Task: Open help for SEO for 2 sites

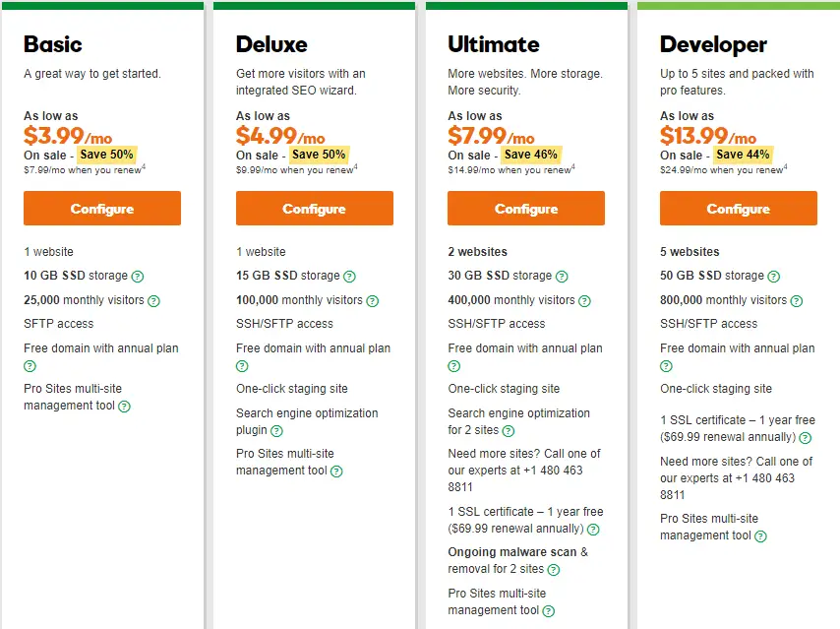Action: [509, 431]
